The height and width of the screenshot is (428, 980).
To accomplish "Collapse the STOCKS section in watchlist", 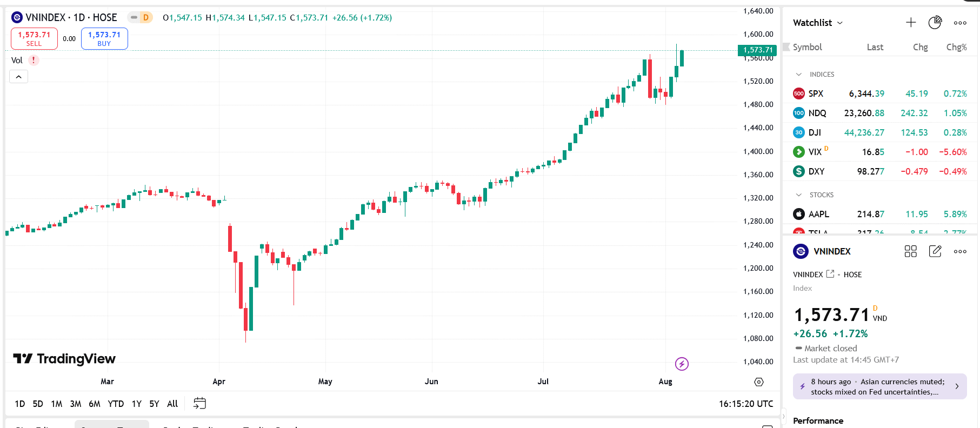I will 799,195.
